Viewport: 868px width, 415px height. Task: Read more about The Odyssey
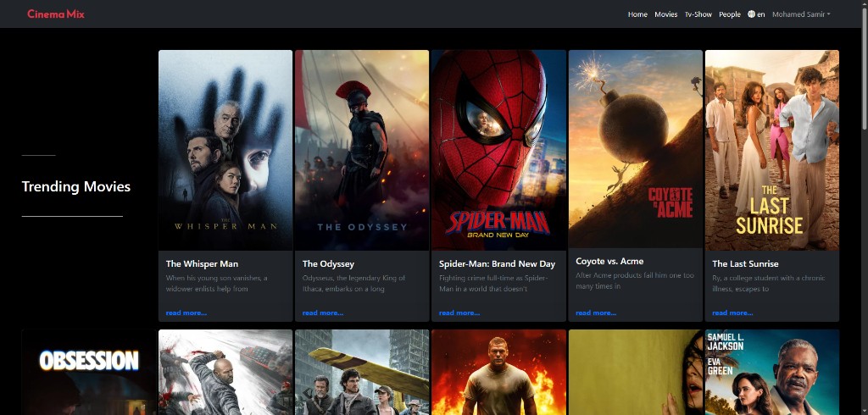point(323,313)
